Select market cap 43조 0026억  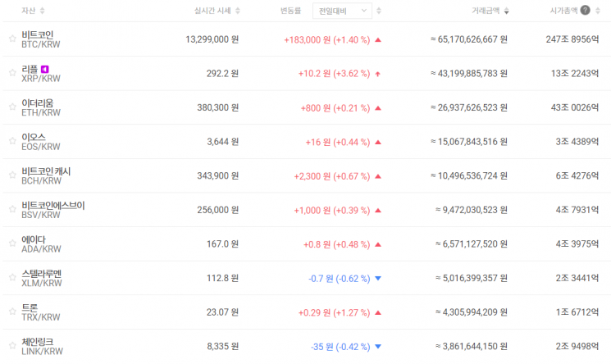tap(575, 107)
